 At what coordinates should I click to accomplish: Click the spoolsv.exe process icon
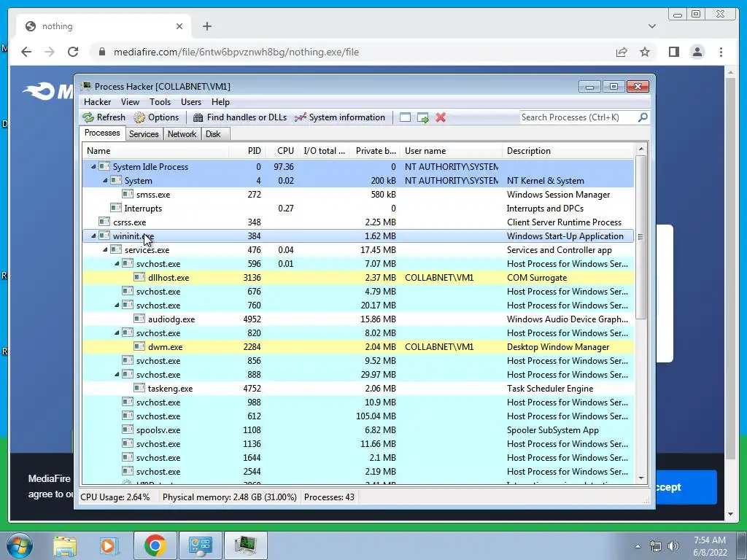pos(127,429)
